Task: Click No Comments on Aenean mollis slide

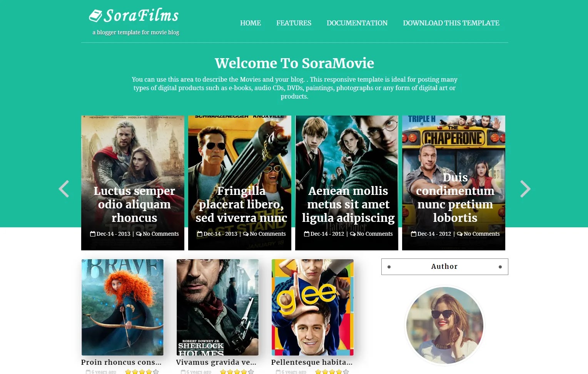Action: tap(375, 234)
